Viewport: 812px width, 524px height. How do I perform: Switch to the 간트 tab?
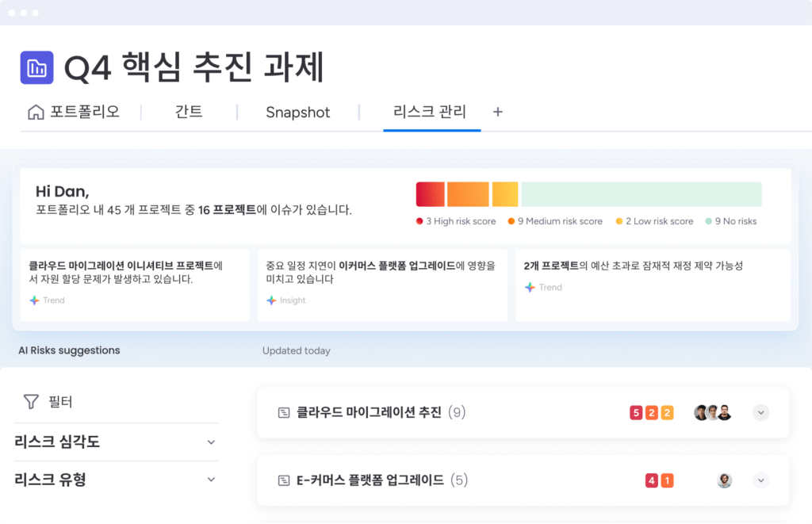coord(189,112)
